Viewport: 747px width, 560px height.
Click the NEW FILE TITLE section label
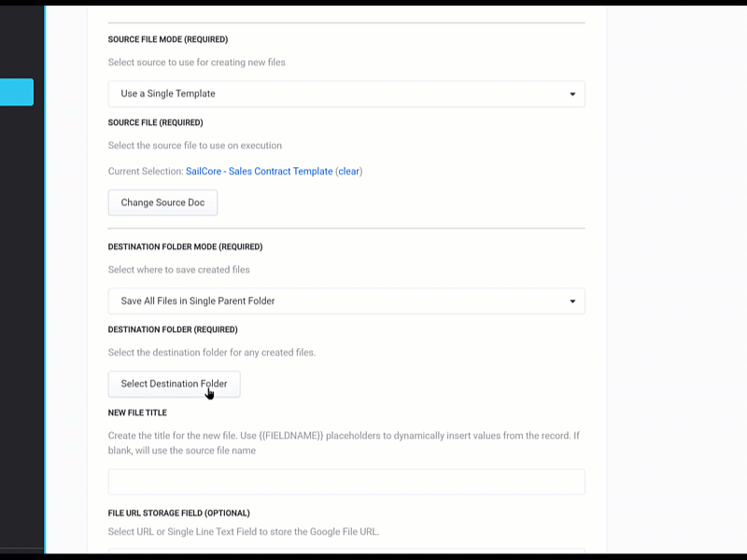click(137, 412)
